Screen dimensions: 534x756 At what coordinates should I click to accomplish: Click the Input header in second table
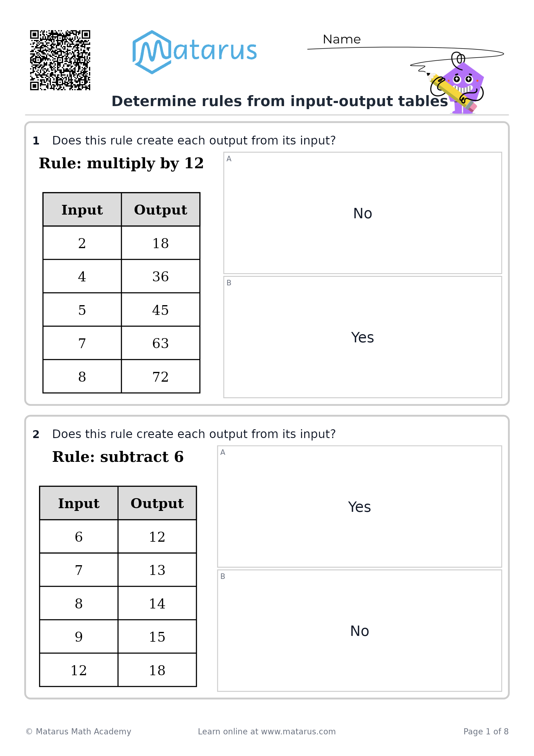click(x=79, y=503)
